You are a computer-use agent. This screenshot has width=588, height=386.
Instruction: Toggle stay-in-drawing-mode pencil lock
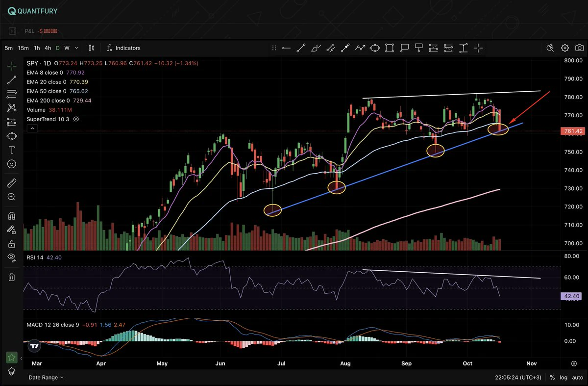[x=12, y=230]
